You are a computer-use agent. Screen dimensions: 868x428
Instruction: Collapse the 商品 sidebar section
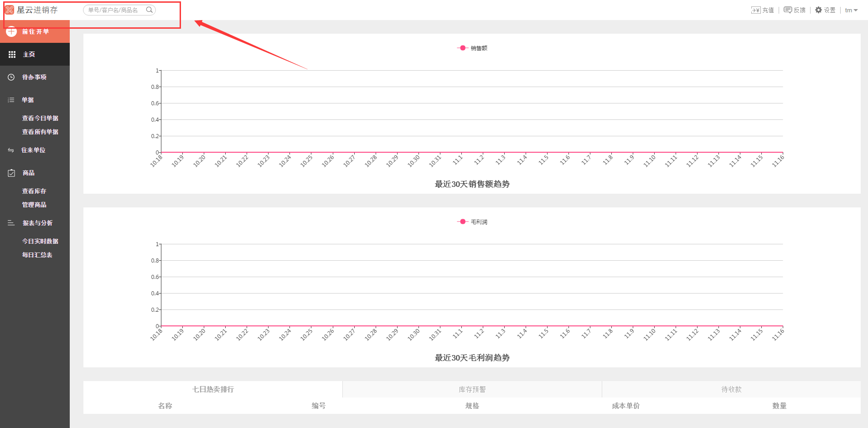[28, 173]
